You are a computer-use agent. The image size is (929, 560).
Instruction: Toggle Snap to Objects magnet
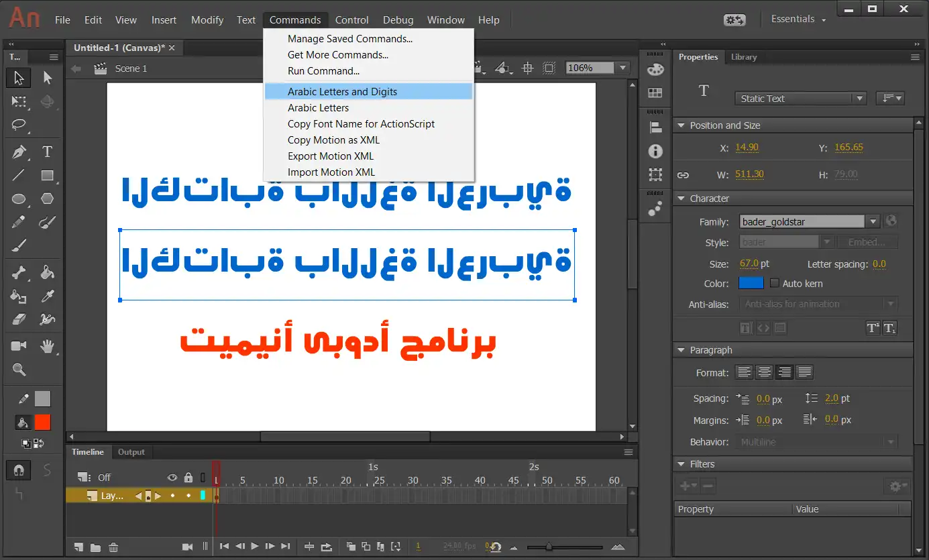(x=19, y=470)
